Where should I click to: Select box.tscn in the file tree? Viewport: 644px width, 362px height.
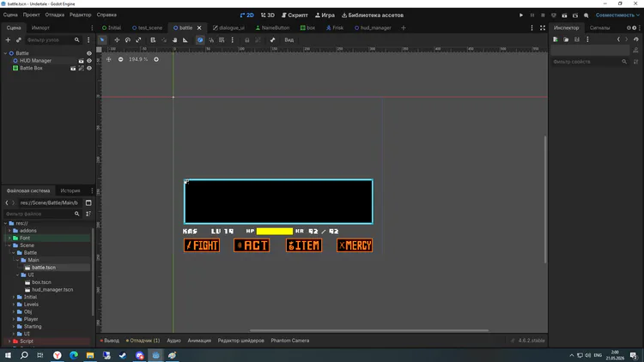41,282
